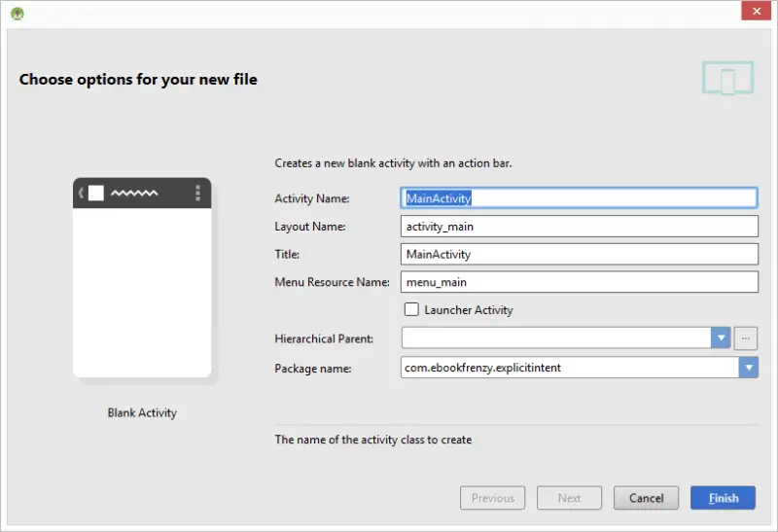Expand the Hierarchical Parent dropdown arrow

(721, 338)
